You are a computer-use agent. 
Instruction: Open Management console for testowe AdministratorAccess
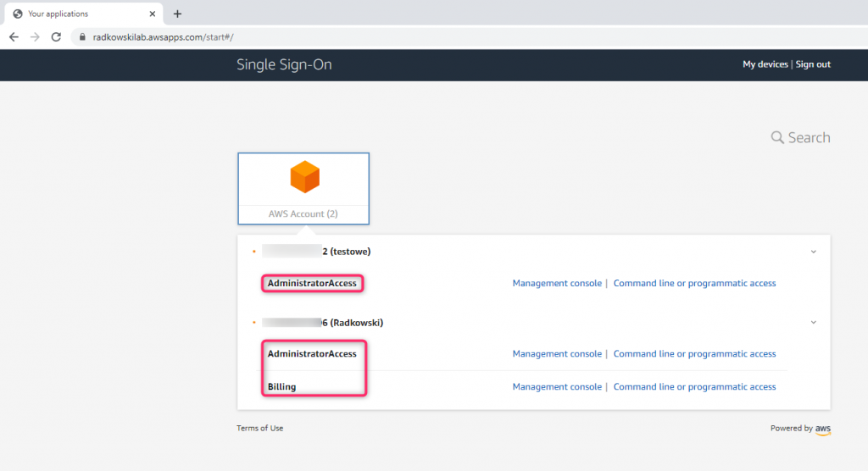pyautogui.click(x=557, y=283)
